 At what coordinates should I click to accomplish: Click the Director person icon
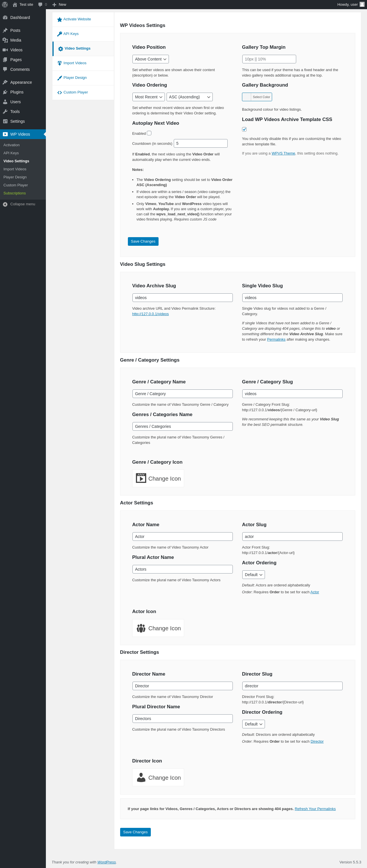click(x=141, y=777)
